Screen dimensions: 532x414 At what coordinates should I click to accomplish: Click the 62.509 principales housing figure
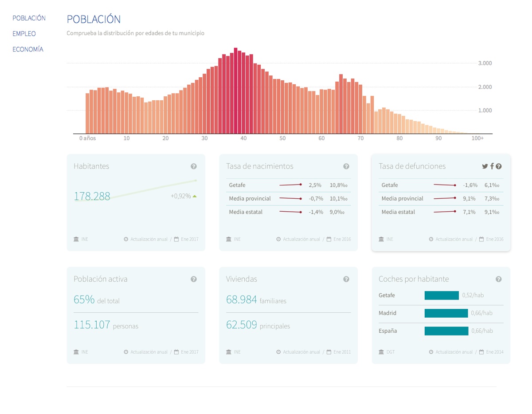pos(242,325)
